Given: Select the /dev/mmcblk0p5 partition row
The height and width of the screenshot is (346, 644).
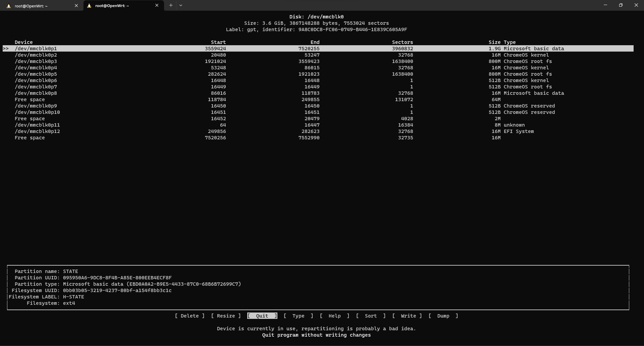Looking at the screenshot, I should click(318, 74).
